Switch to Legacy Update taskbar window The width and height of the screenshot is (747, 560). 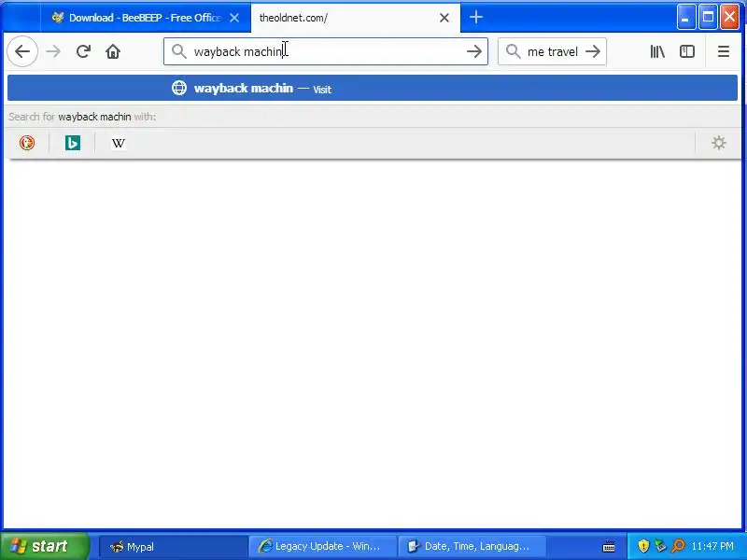pyautogui.click(x=323, y=547)
